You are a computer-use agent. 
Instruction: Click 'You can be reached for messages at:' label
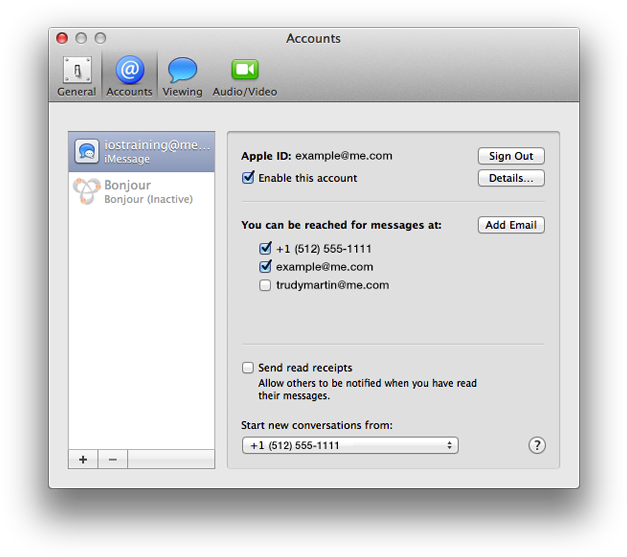point(341,225)
